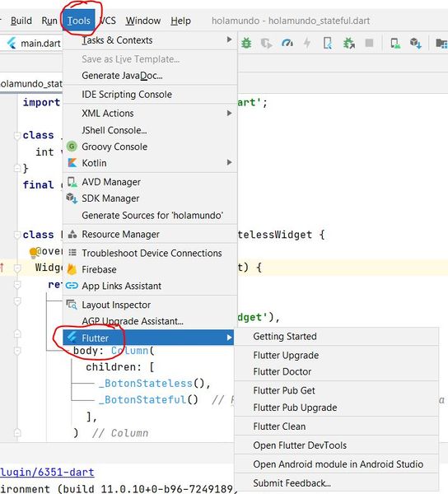This screenshot has width=448, height=494.
Task: Run Flutter Doctor
Action: [x=337, y=372]
